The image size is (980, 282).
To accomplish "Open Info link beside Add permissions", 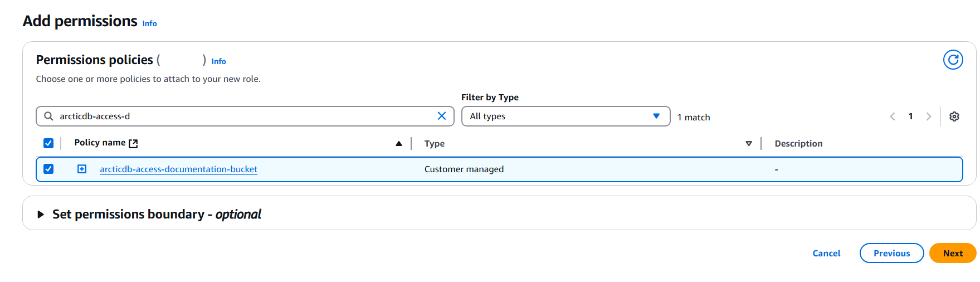I will (149, 23).
